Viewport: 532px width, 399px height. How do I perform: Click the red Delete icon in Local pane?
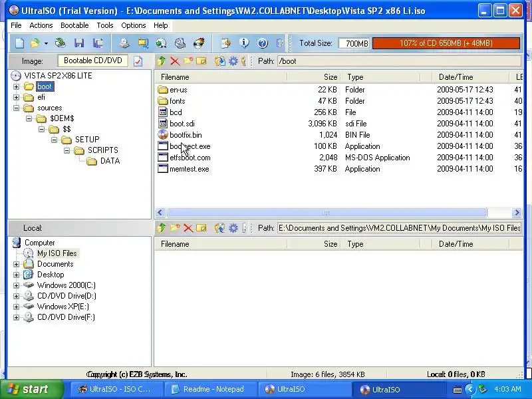(188, 228)
